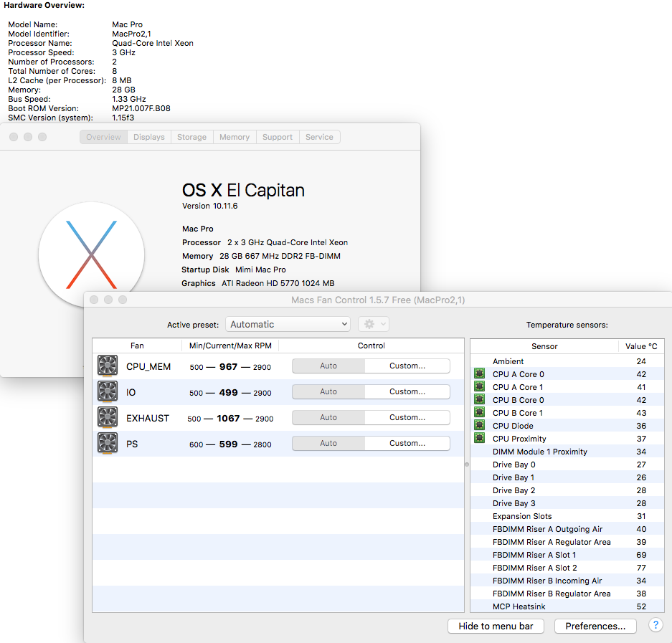Click the CPU Proximity chip icon
672x643 pixels.
click(x=480, y=438)
